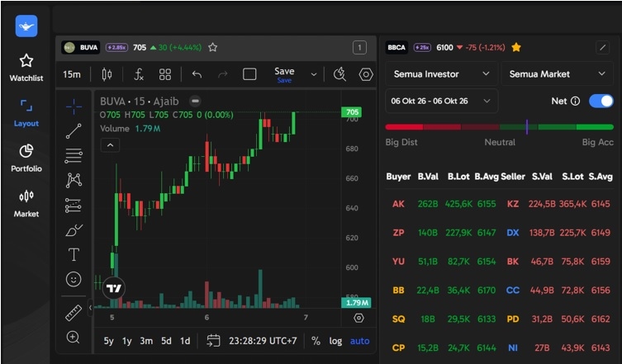Image resolution: width=622 pixels, height=364 pixels.
Task: Open the indicator templates grid icon
Action: (x=165, y=74)
